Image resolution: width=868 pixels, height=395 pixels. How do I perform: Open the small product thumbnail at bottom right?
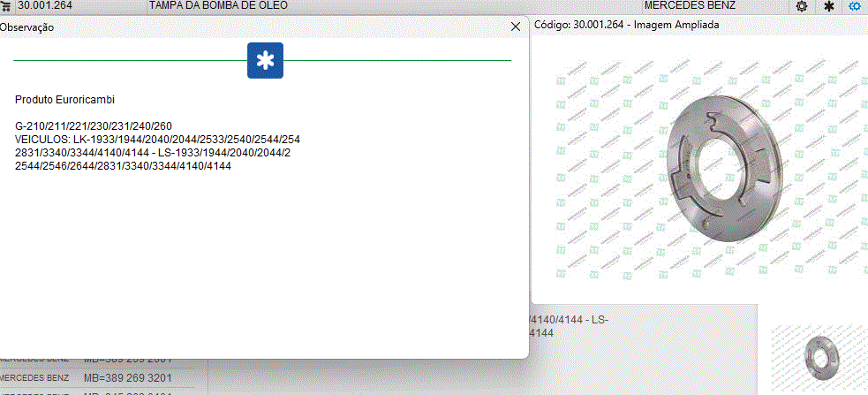817,358
